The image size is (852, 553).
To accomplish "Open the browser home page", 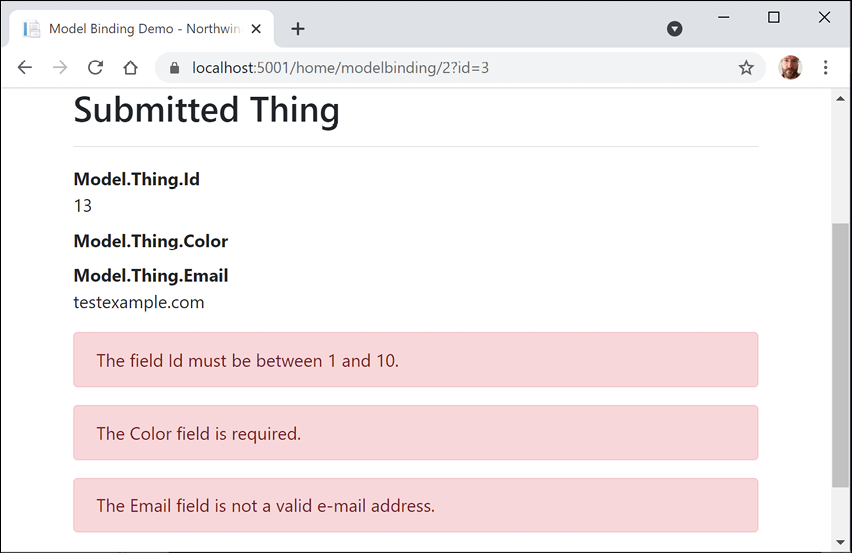I will pyautogui.click(x=130, y=68).
